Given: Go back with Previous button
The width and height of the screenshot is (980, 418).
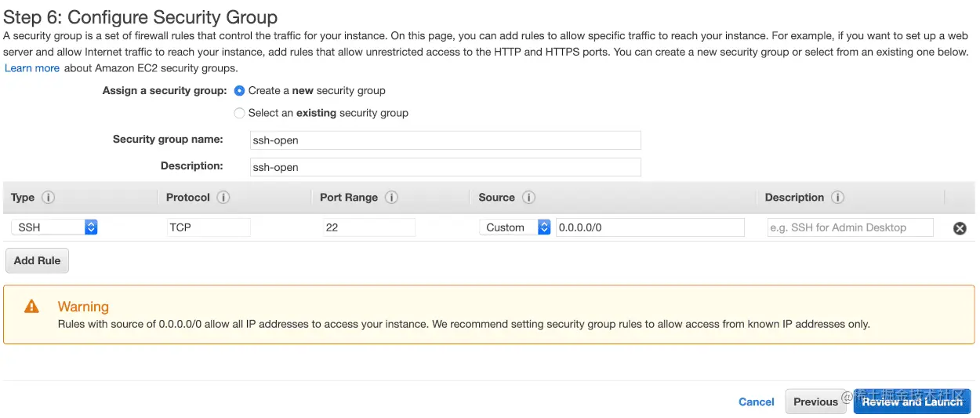Looking at the screenshot, I should click(x=815, y=402).
